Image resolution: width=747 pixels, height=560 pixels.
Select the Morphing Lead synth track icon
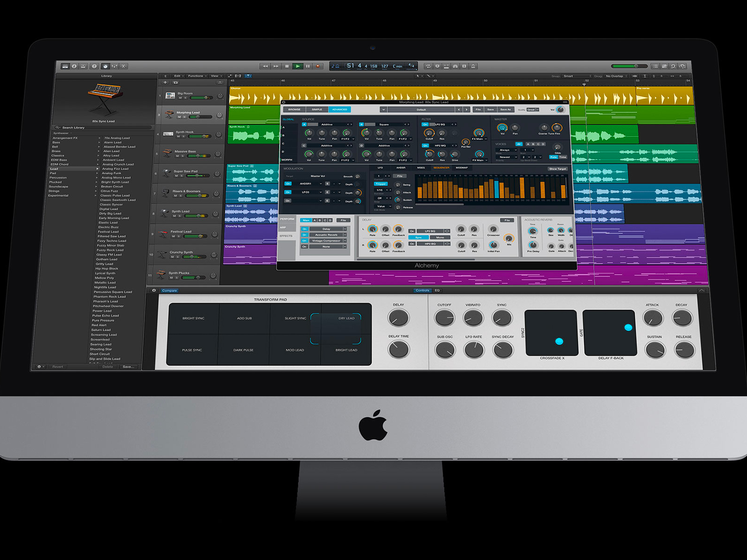point(169,114)
